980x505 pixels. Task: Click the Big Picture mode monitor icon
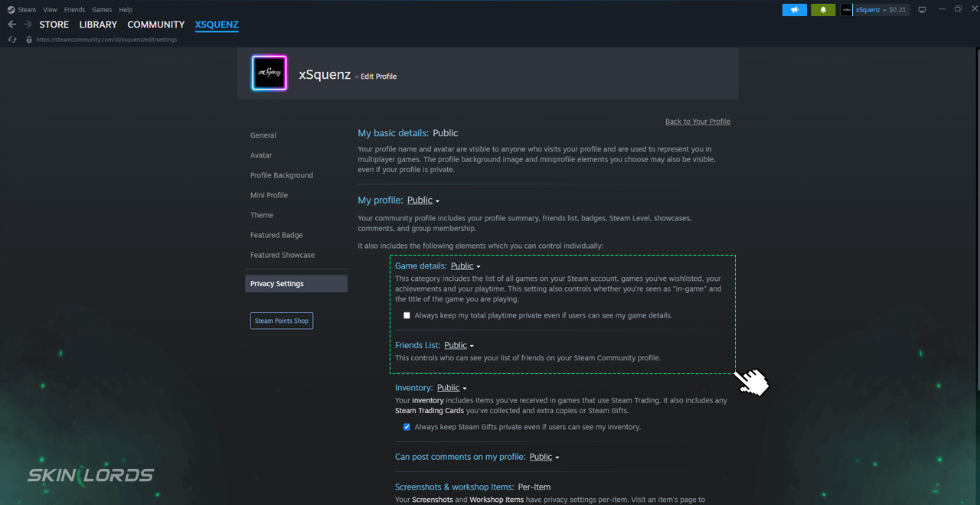click(x=922, y=10)
